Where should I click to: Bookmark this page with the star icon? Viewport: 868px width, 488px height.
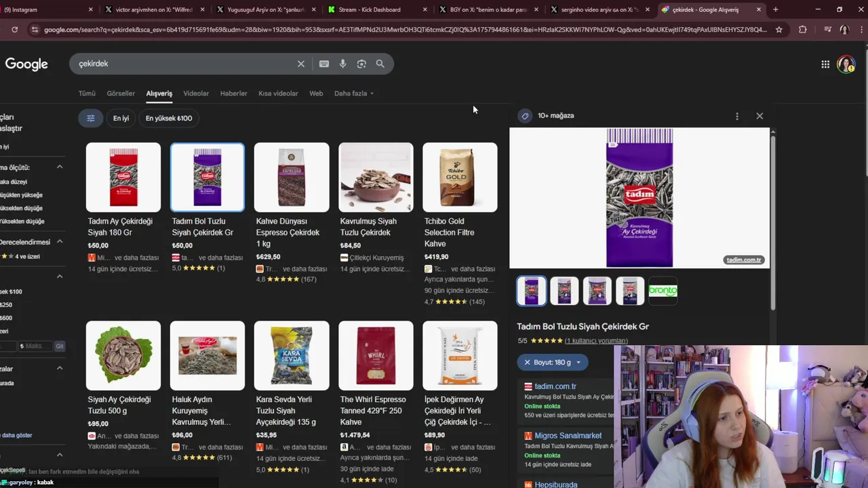[x=779, y=29]
